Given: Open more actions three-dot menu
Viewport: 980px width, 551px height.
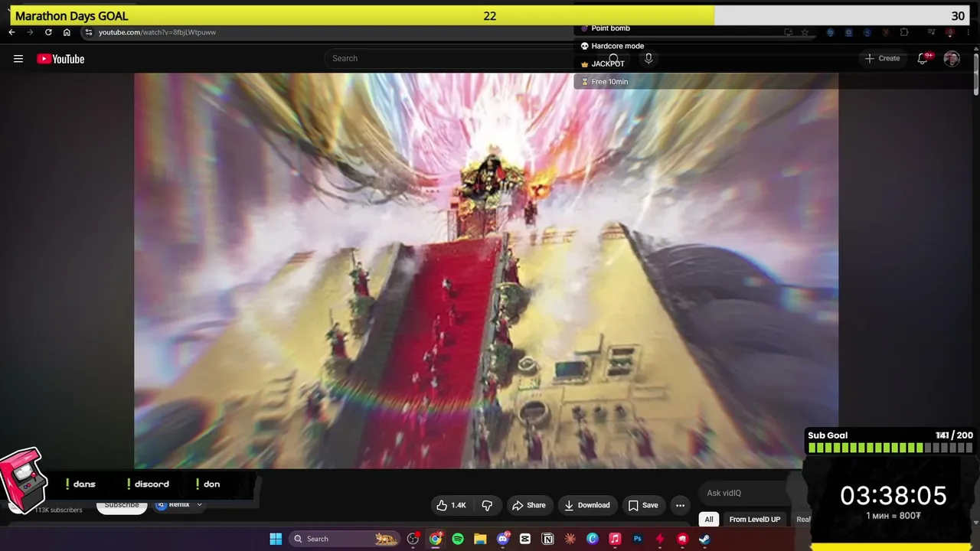Looking at the screenshot, I should [x=680, y=505].
